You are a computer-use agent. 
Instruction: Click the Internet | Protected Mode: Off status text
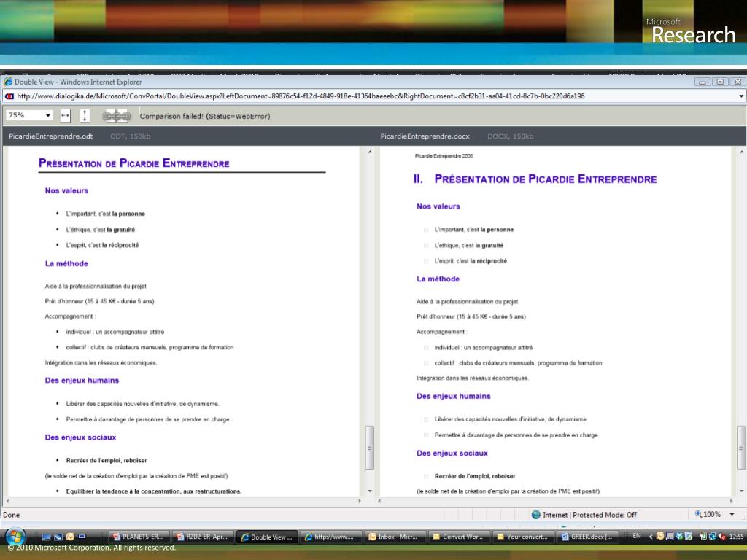(589, 515)
